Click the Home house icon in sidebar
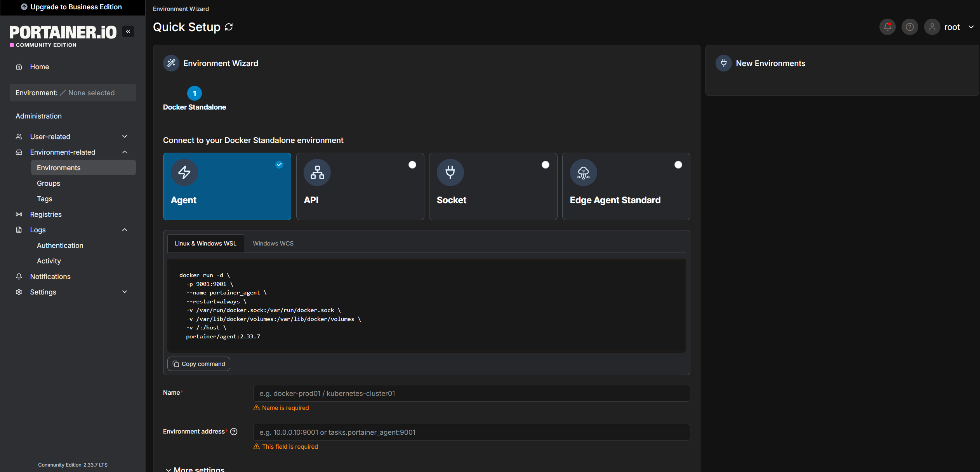The width and height of the screenshot is (980, 472). tap(19, 67)
